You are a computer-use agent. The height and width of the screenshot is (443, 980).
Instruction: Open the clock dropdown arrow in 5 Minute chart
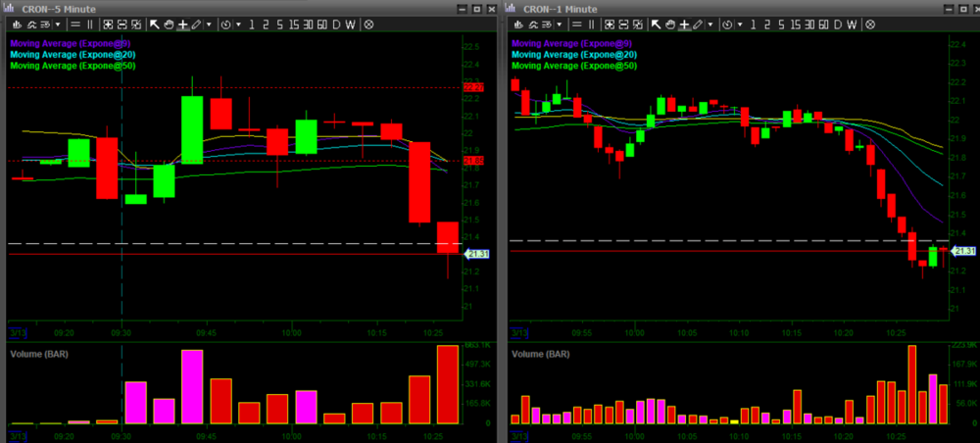click(x=238, y=24)
